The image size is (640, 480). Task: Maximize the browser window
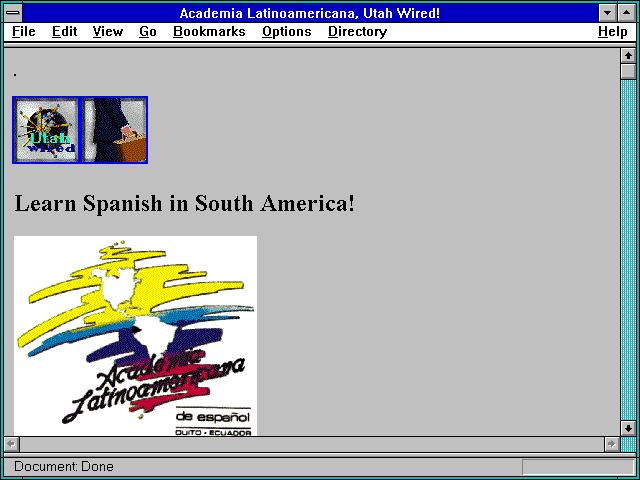tap(627, 13)
